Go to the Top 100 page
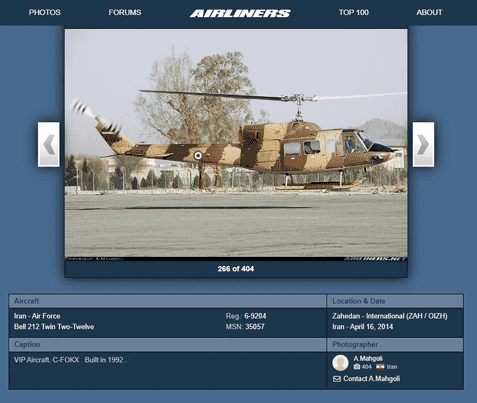Viewport: 477px width, 403px height. coord(354,12)
